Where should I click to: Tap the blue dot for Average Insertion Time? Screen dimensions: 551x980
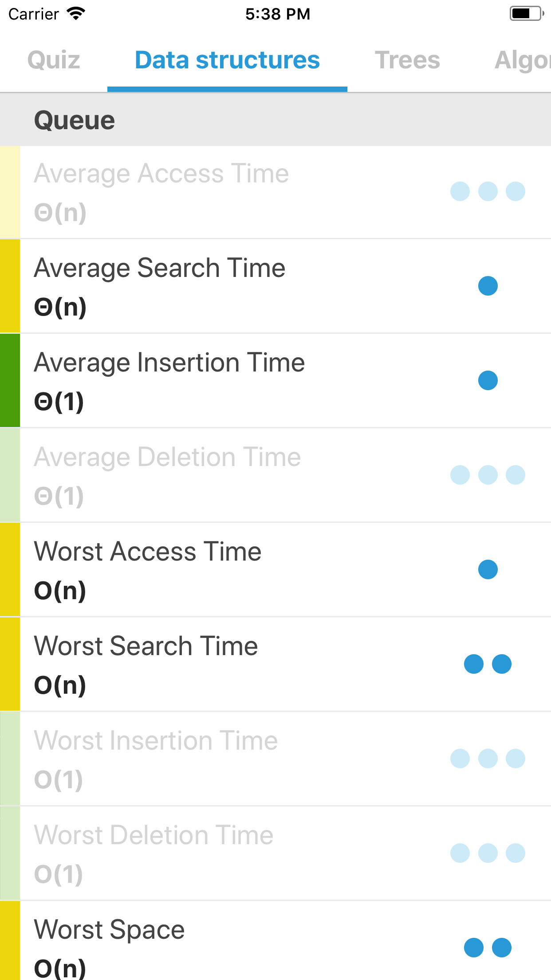tap(488, 380)
